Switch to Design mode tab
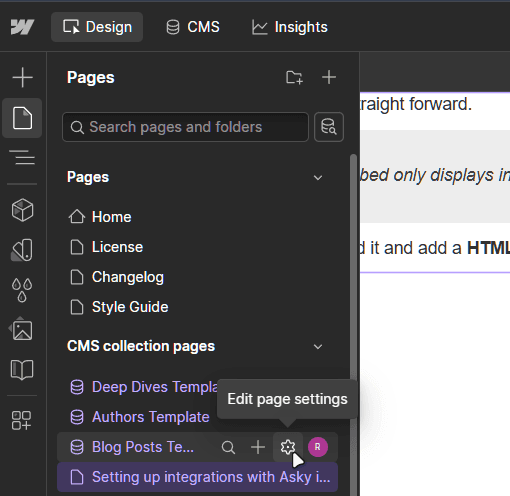Viewport: 510px width, 496px height. point(97,27)
